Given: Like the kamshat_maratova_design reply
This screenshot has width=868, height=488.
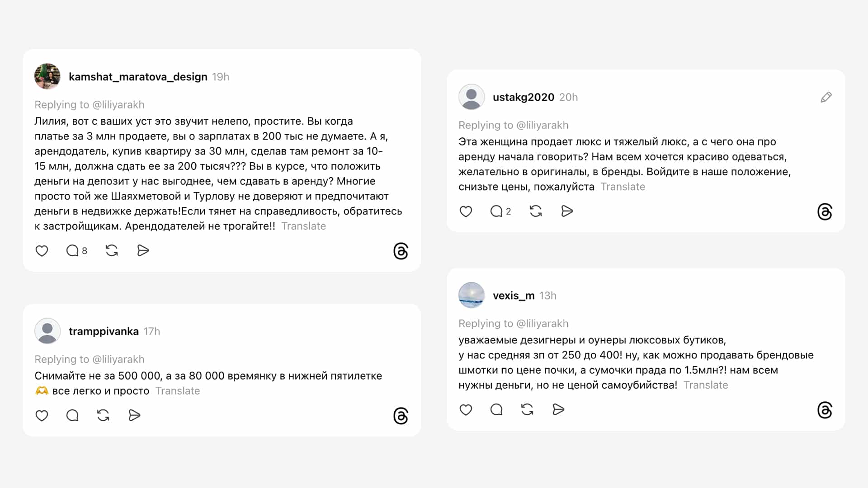Looking at the screenshot, I should click(42, 251).
